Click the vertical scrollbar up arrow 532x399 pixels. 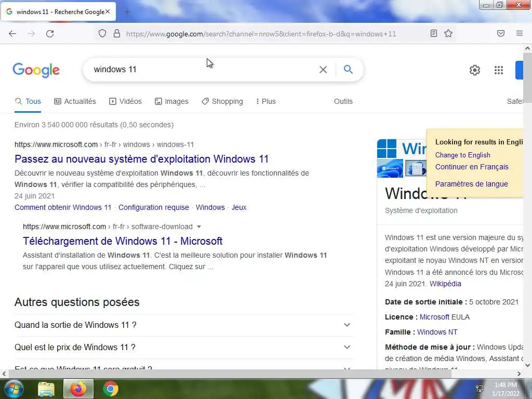[528, 48]
